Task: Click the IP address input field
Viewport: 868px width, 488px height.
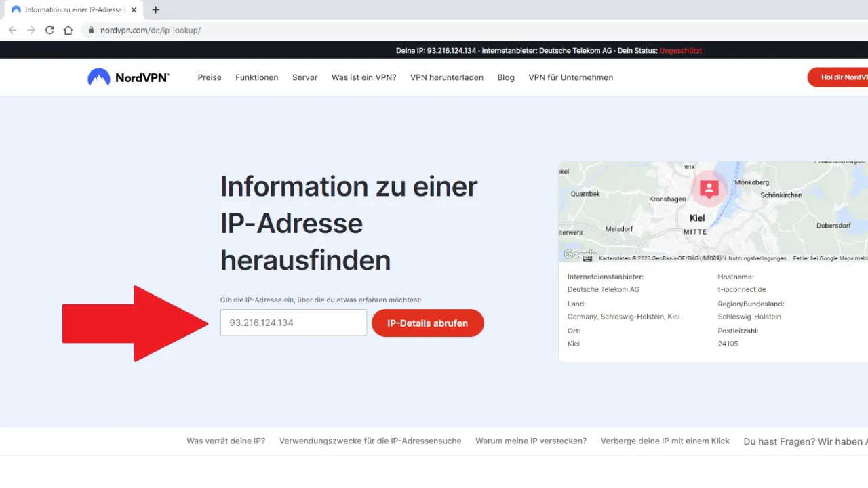Action: tap(293, 323)
